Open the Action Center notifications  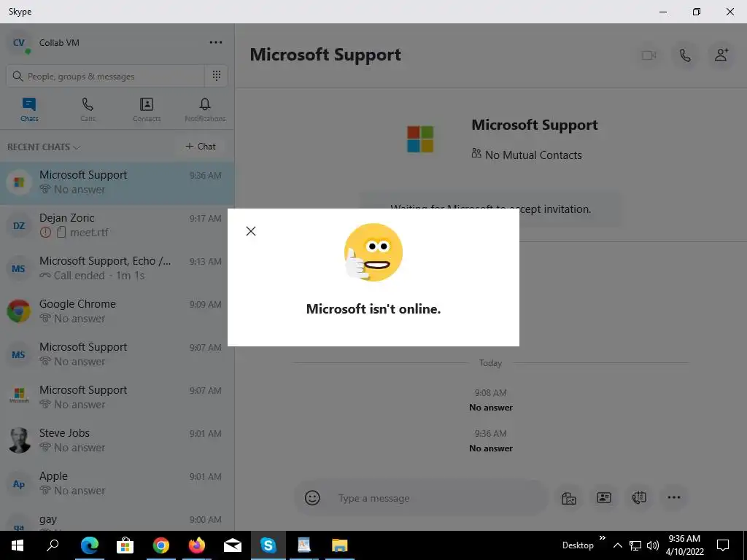[723, 545]
